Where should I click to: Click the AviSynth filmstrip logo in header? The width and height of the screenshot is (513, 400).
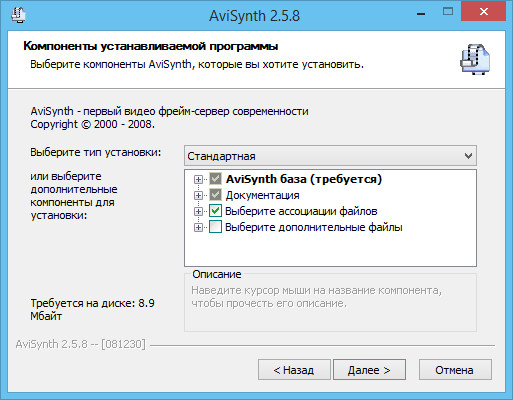pos(475,59)
